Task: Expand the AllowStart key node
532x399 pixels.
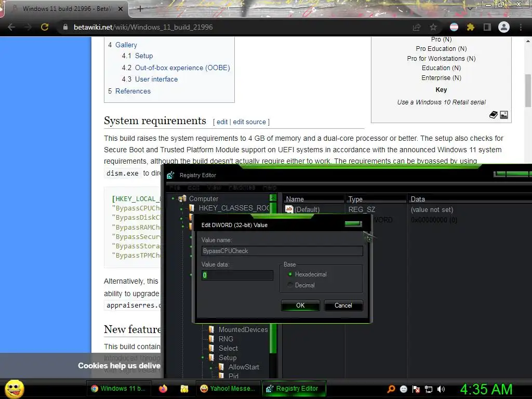Action: [211, 368]
